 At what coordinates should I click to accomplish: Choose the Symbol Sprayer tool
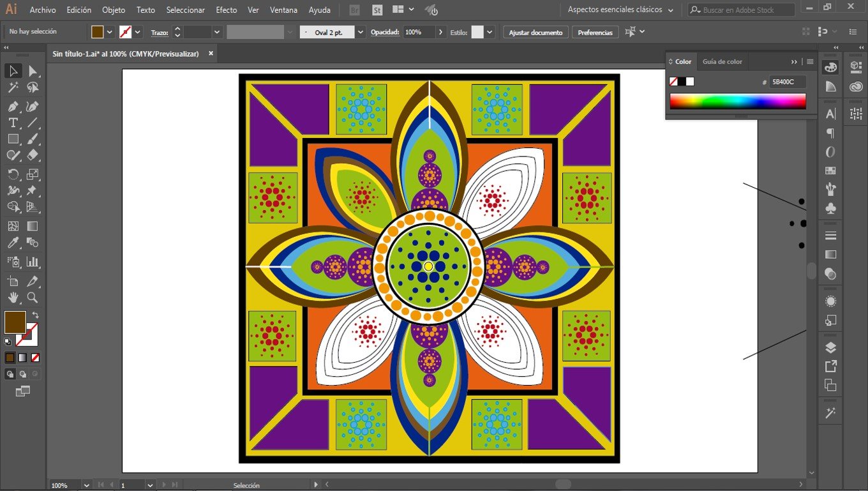click(13, 262)
